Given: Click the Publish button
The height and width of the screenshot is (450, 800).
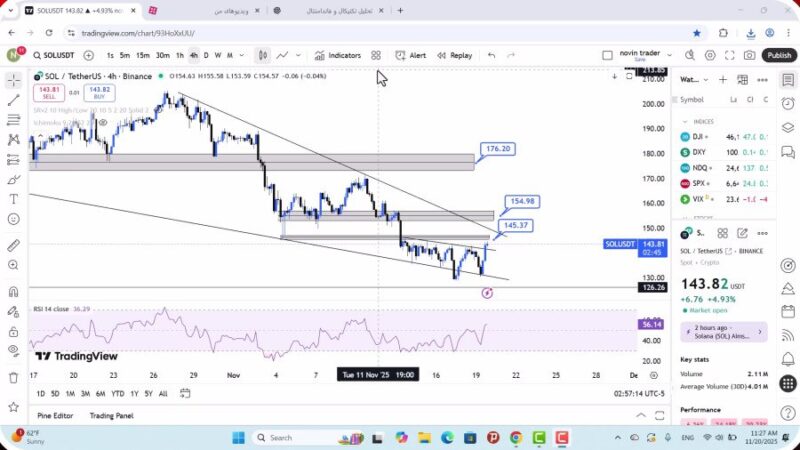Looking at the screenshot, I should tap(779, 56).
